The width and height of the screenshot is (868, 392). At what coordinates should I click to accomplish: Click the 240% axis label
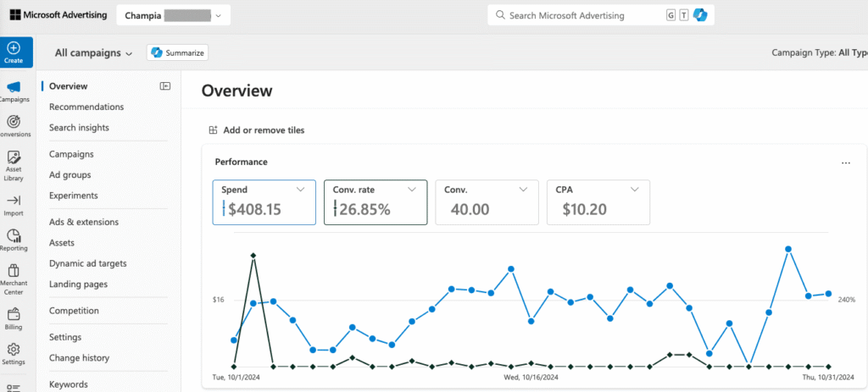pos(847,300)
